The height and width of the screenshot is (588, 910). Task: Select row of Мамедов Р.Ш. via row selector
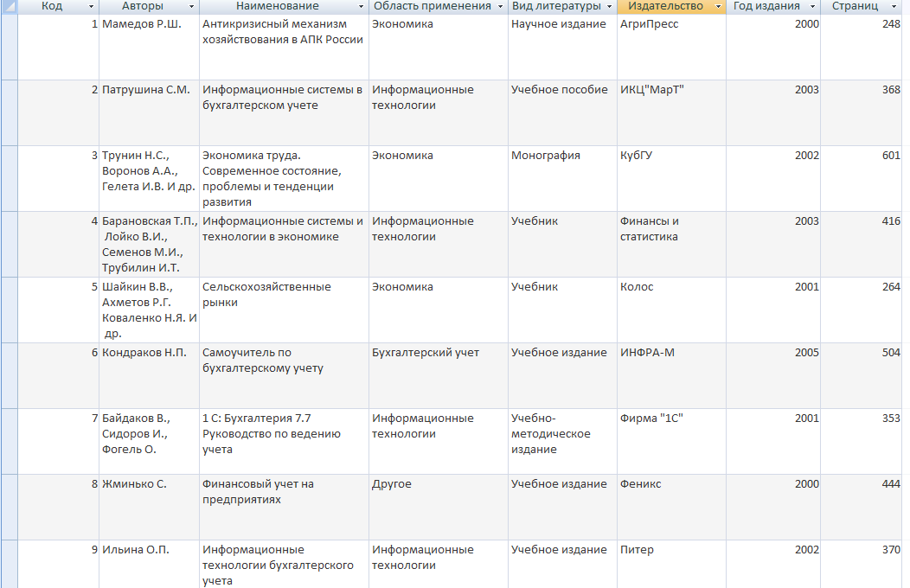coord(10,47)
